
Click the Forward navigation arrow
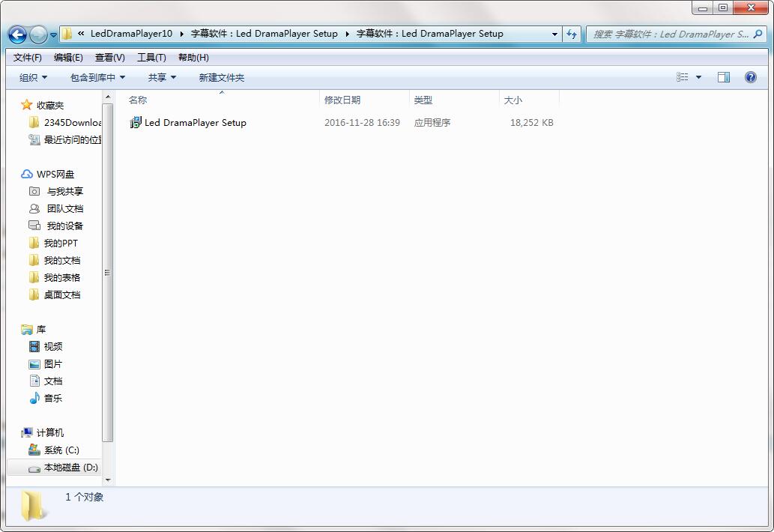click(38, 34)
